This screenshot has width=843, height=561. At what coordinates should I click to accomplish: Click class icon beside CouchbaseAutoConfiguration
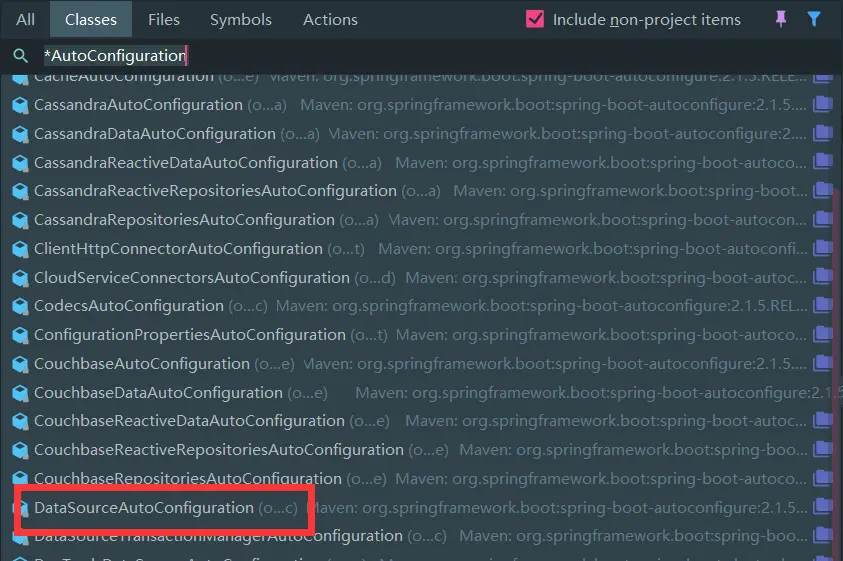coord(20,364)
